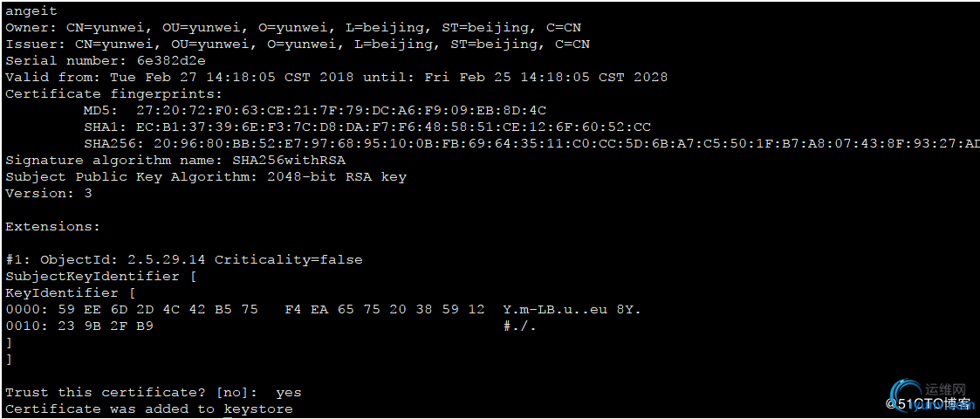Click the hex row starting with 0000:
The height and width of the screenshot is (419, 980).
(323, 310)
